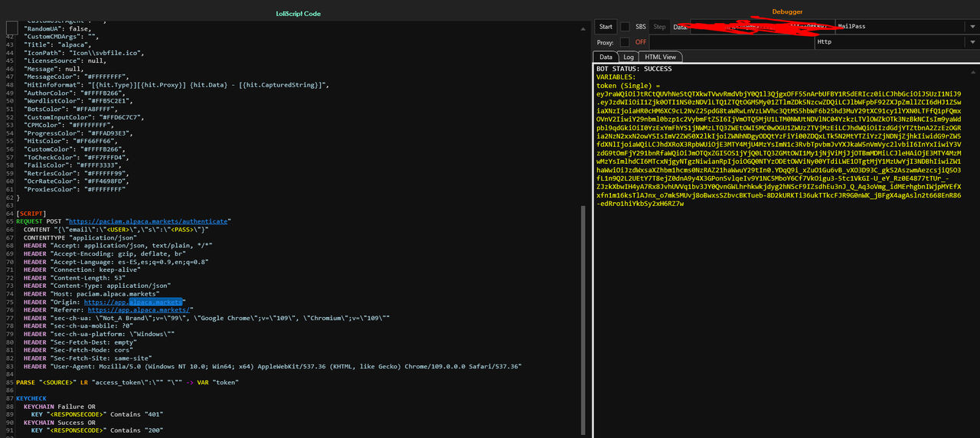Click the LoliScript Code panel title
Image resolution: width=980 pixels, height=438 pixels.
pyautogui.click(x=298, y=14)
